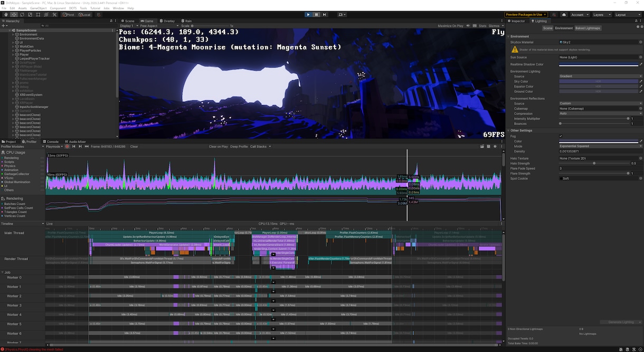This screenshot has height=352, width=644.
Task: Select the combined Transform tool
Action: click(45, 15)
